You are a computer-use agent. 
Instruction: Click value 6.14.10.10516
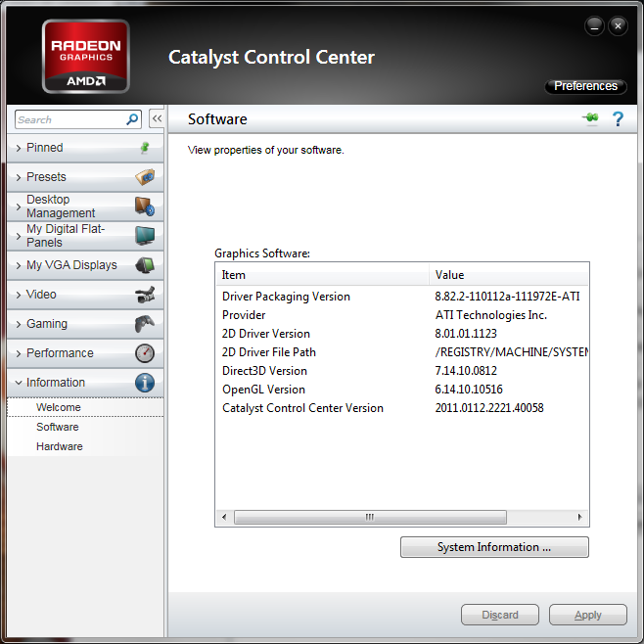[x=469, y=390]
